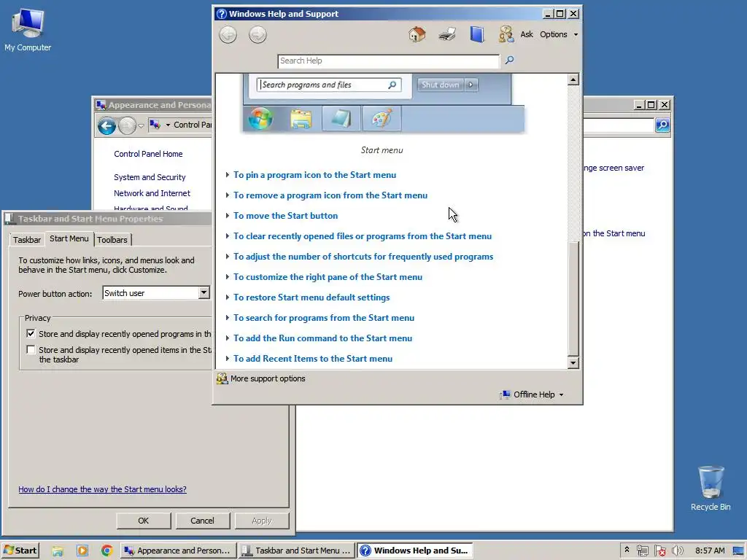747x560 pixels.
Task: Open Control Panel Home link
Action: 148,154
